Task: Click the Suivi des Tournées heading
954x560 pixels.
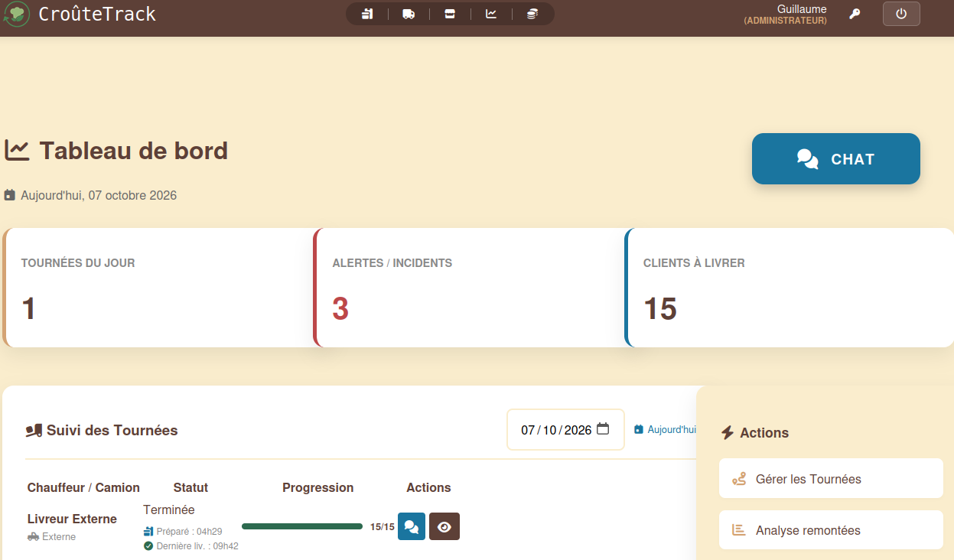Action: [x=112, y=430]
